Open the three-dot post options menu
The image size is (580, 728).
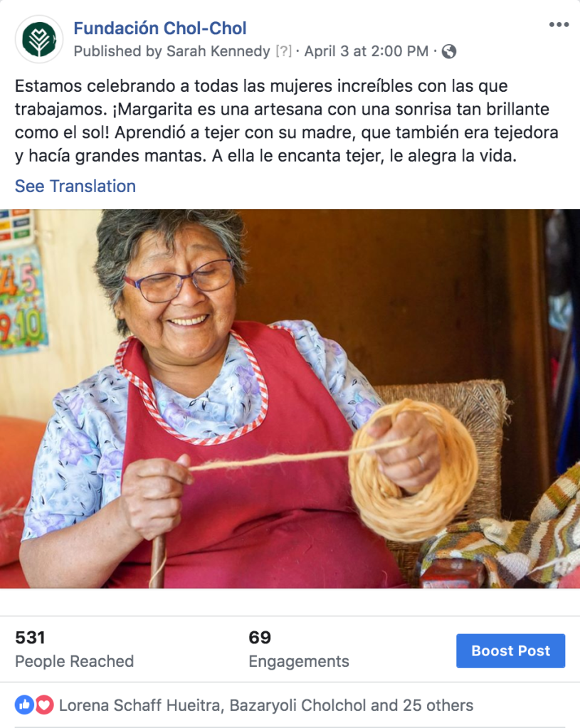tap(559, 25)
